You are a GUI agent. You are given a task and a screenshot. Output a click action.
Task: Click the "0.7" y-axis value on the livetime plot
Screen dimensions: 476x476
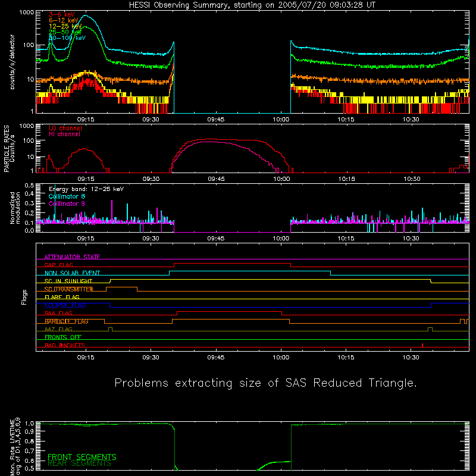(x=29, y=451)
